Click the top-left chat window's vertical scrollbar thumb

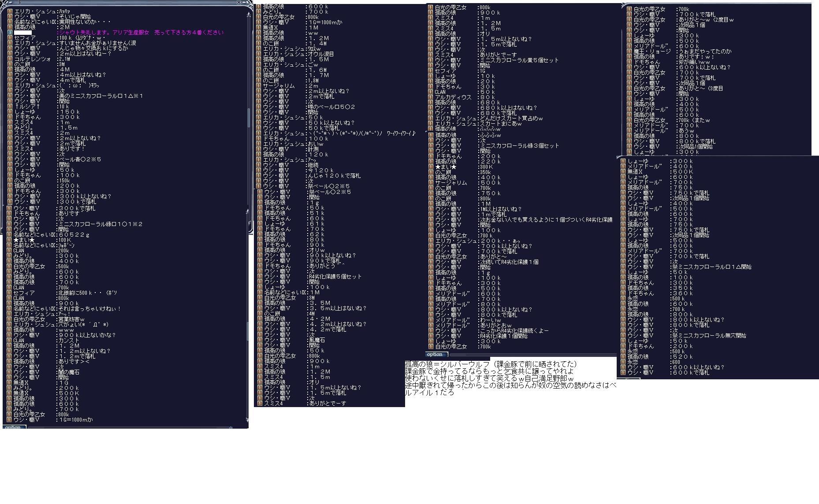[249, 117]
